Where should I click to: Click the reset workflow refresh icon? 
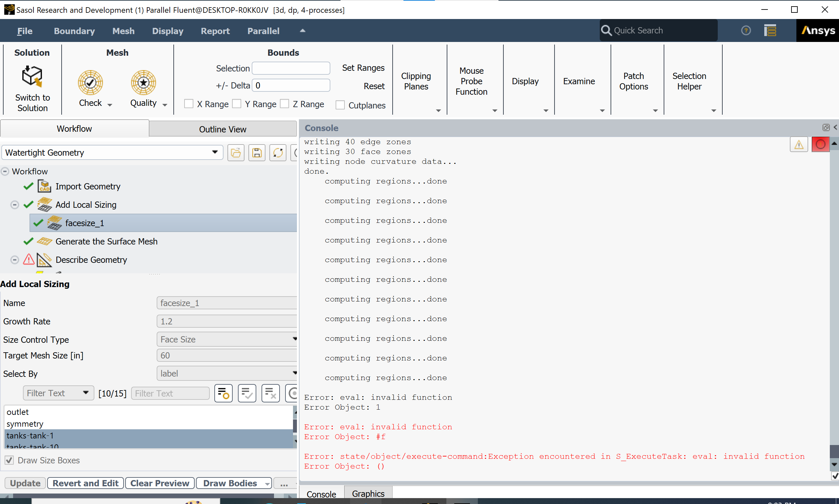click(x=278, y=153)
